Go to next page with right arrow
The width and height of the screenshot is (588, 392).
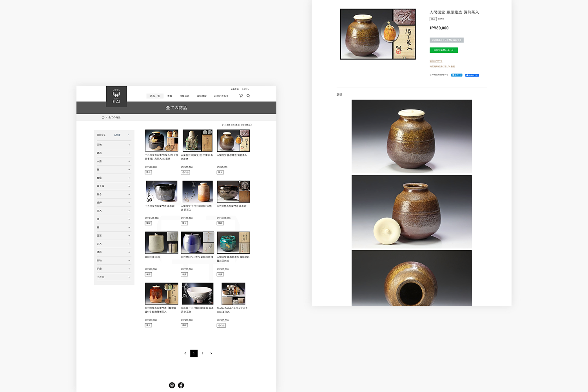[x=211, y=354]
